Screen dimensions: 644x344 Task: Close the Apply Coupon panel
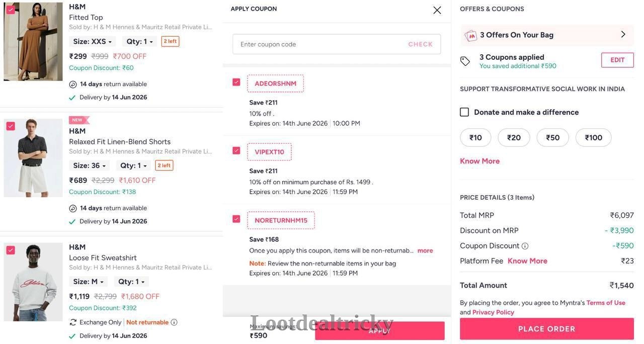[x=437, y=10]
